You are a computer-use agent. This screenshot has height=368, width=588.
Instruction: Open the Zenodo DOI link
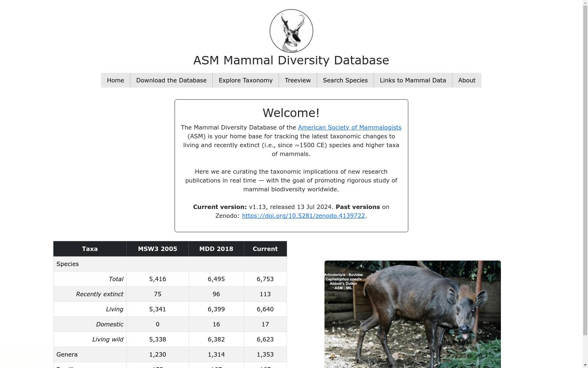[303, 216]
